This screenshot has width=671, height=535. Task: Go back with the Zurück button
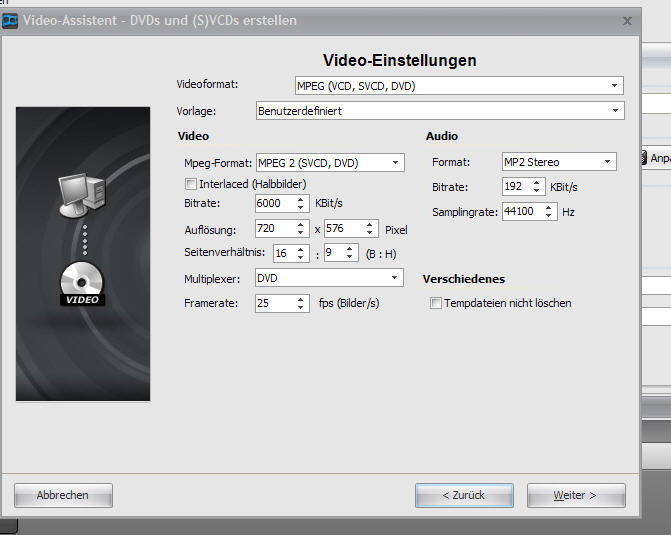[464, 495]
